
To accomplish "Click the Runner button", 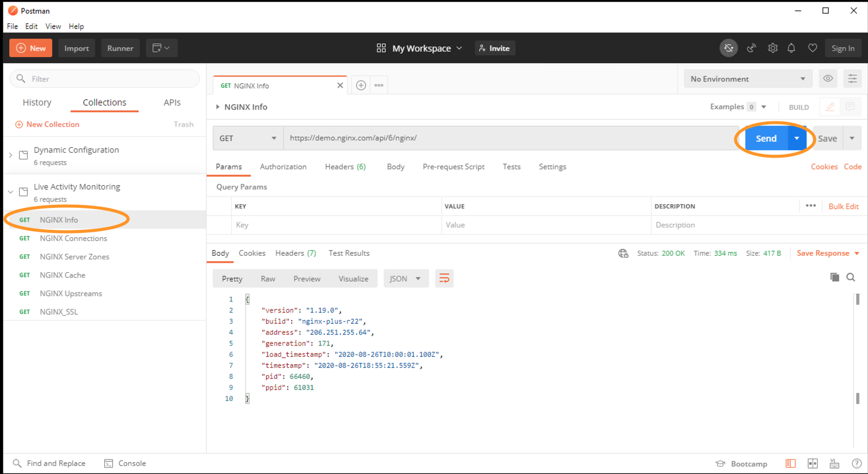I will coord(120,48).
